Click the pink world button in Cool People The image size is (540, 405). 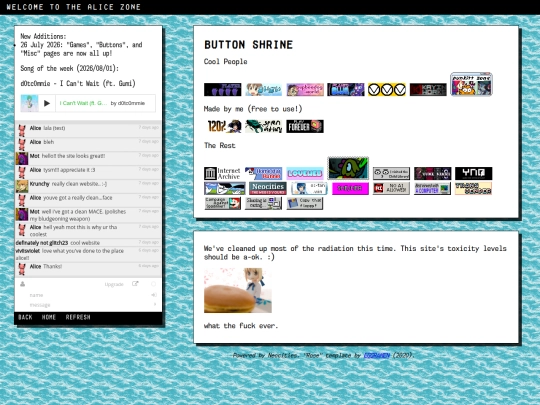[305, 90]
